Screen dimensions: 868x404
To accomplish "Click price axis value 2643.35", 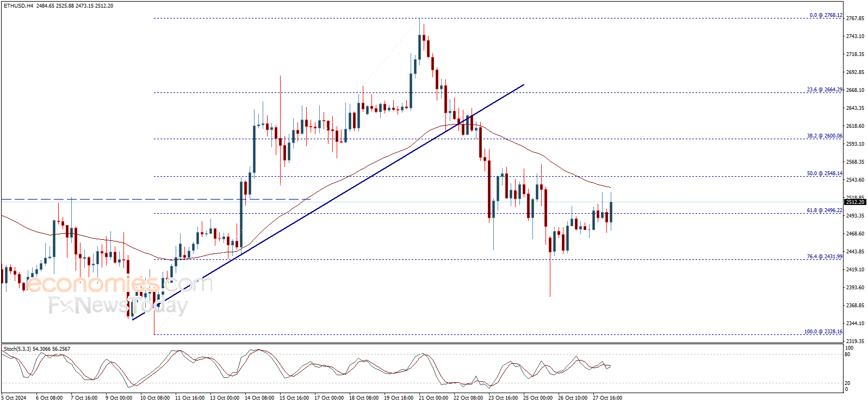I will (x=855, y=108).
